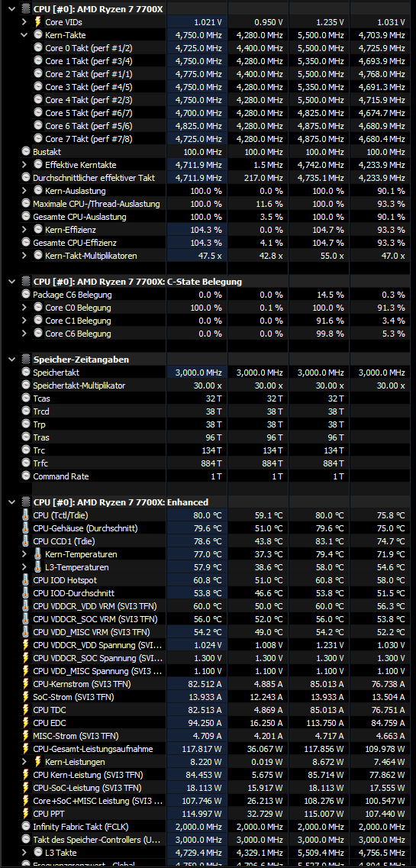Expand the Effektive Kerntakte row

point(24,164)
